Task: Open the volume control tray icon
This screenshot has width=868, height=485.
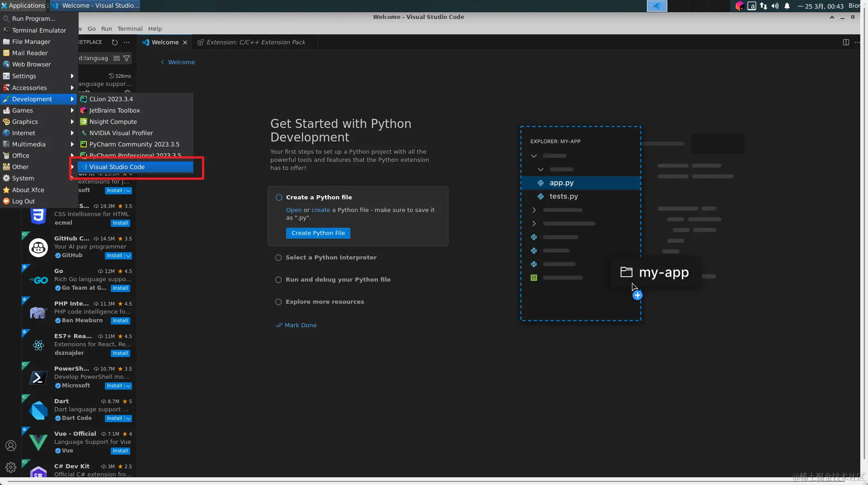Action: point(775,6)
